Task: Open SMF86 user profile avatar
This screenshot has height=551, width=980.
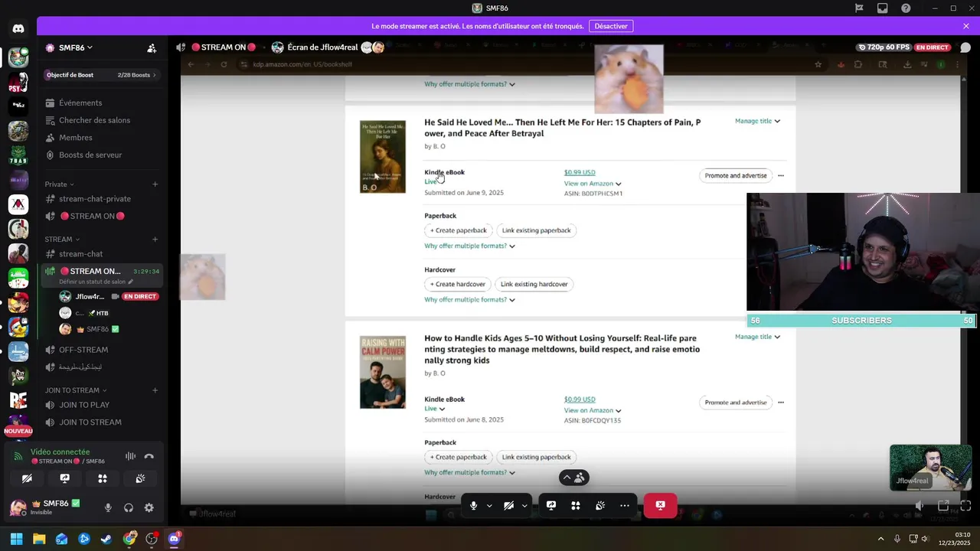Action: pos(18,507)
